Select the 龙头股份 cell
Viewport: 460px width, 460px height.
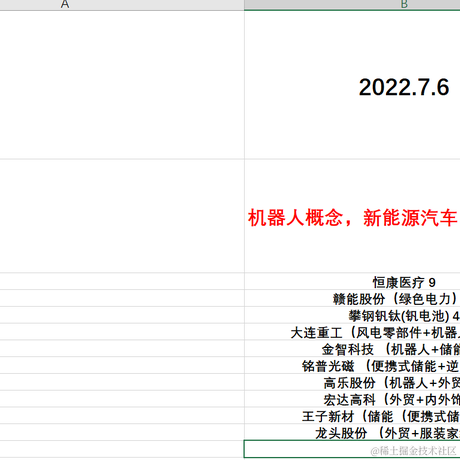pos(352,432)
